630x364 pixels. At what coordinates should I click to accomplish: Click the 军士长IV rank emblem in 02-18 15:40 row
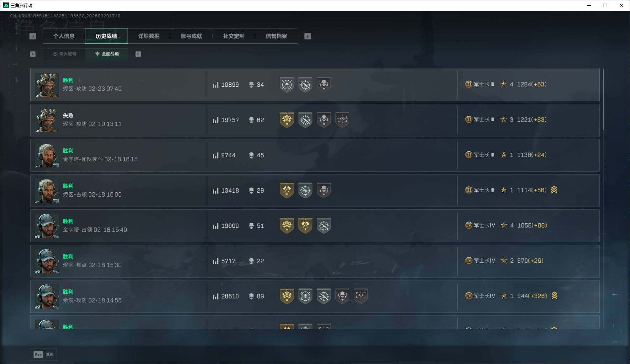[469, 225]
